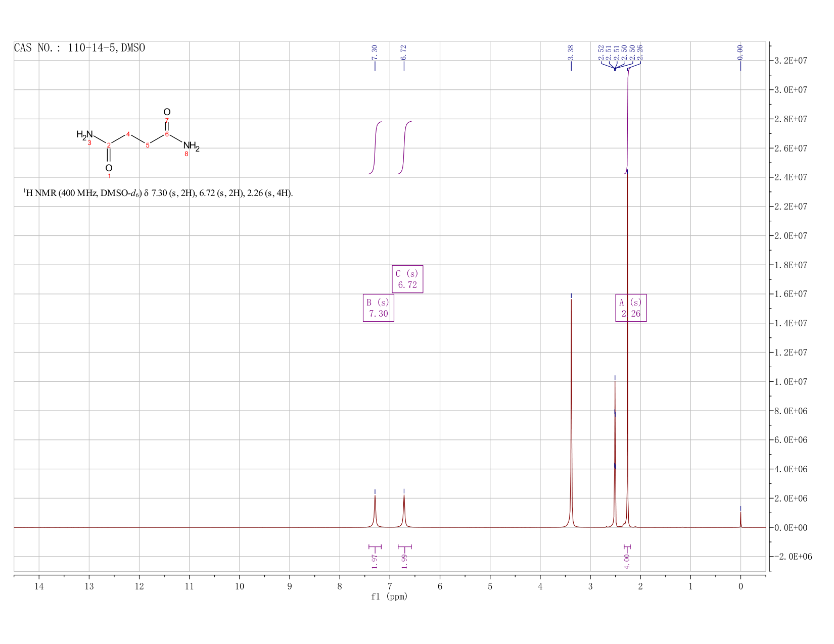Select the integral curve above 7.30 peak
The image size is (834, 644).
coord(375,147)
